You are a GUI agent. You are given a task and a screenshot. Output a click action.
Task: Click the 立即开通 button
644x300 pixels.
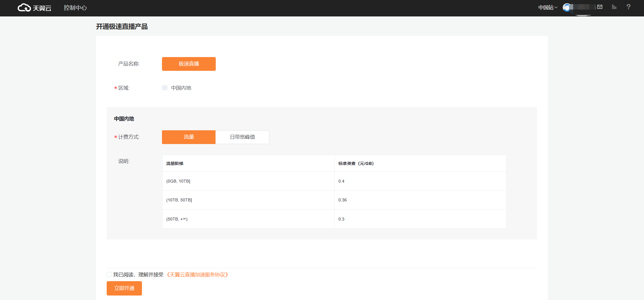coord(124,288)
